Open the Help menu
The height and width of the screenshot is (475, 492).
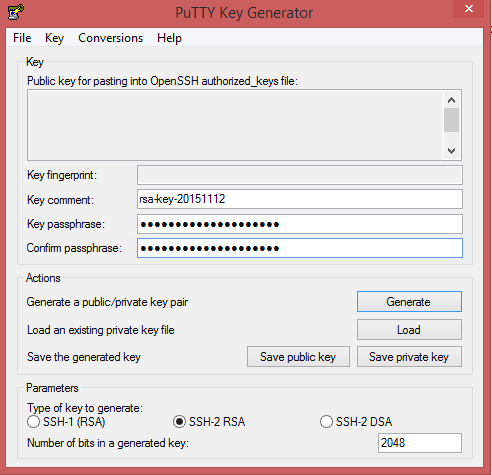point(169,38)
